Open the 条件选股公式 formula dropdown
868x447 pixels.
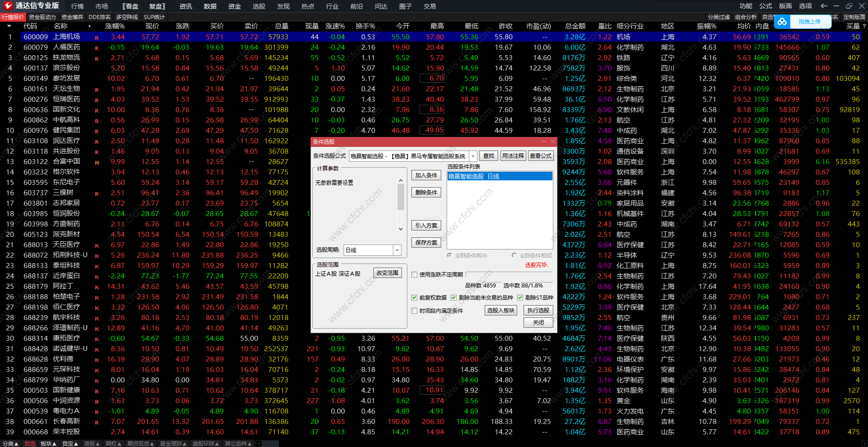(x=473, y=156)
